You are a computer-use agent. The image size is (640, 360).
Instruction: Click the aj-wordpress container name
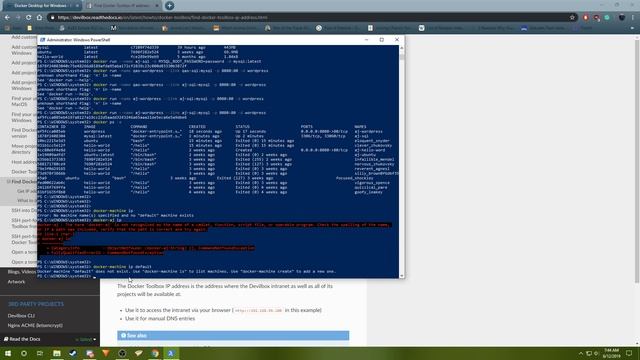369,131
